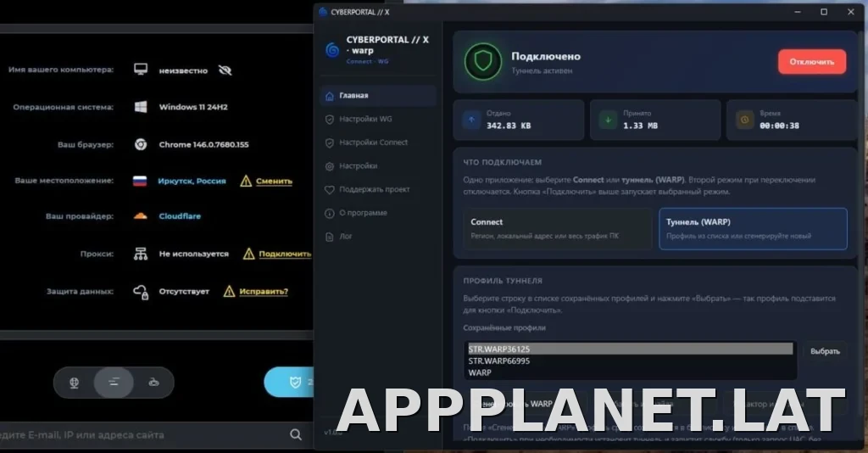Select the WARP profile in the list
Screen dimensions: 868x453
coord(630,372)
